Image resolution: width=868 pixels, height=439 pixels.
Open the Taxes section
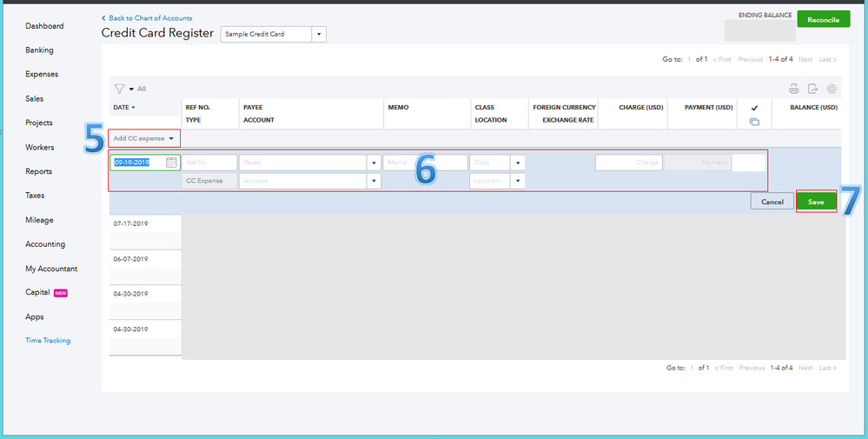[x=35, y=196]
